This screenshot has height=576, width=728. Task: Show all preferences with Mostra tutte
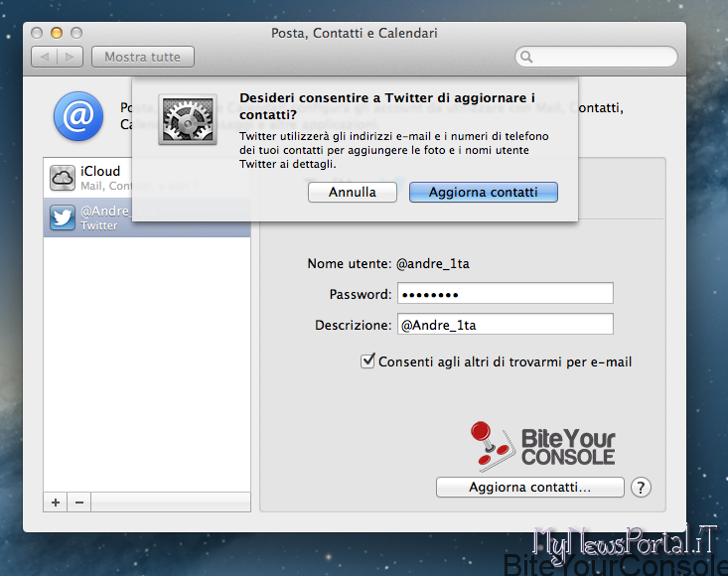click(143, 57)
